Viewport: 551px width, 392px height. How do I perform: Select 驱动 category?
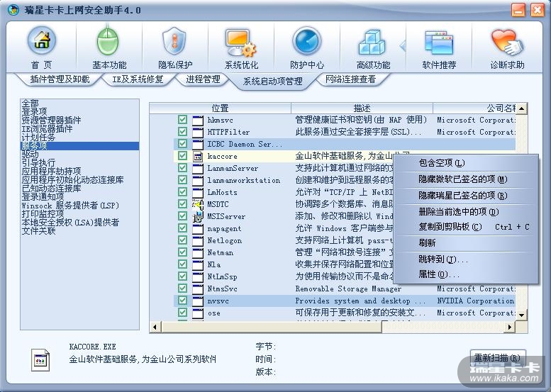point(30,155)
